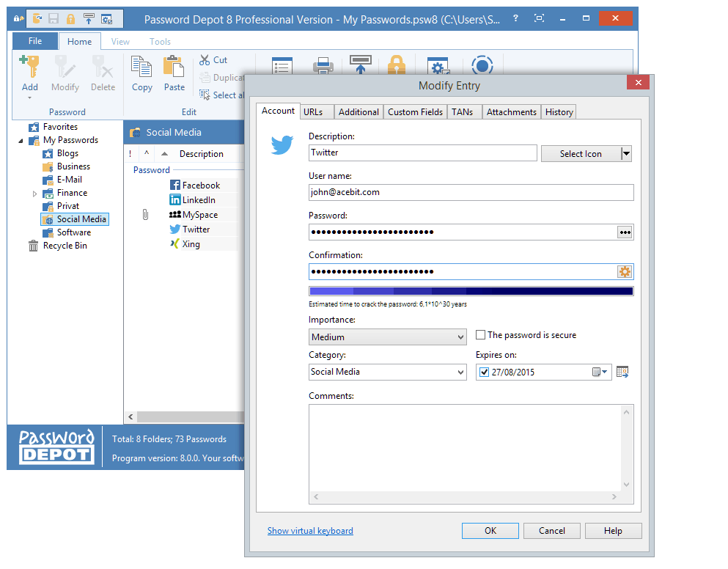
Task: Open the File ribbon tab
Action: click(x=34, y=41)
